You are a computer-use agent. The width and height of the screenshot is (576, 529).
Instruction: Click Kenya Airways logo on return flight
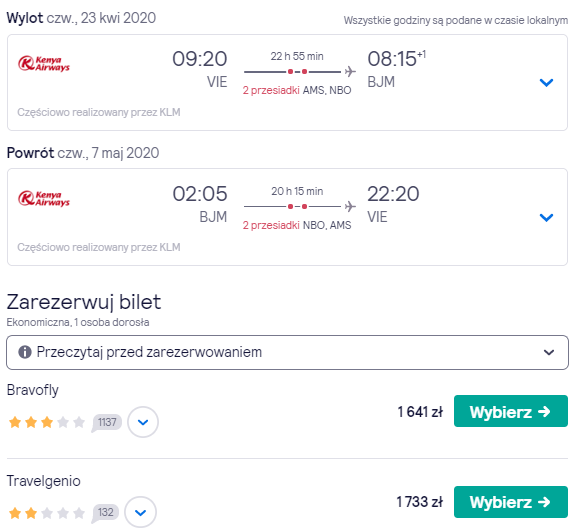(44, 198)
